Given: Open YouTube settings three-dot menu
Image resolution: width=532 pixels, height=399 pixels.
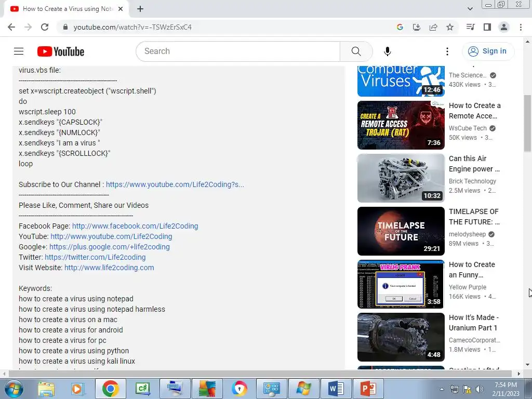Looking at the screenshot, I should (x=447, y=51).
